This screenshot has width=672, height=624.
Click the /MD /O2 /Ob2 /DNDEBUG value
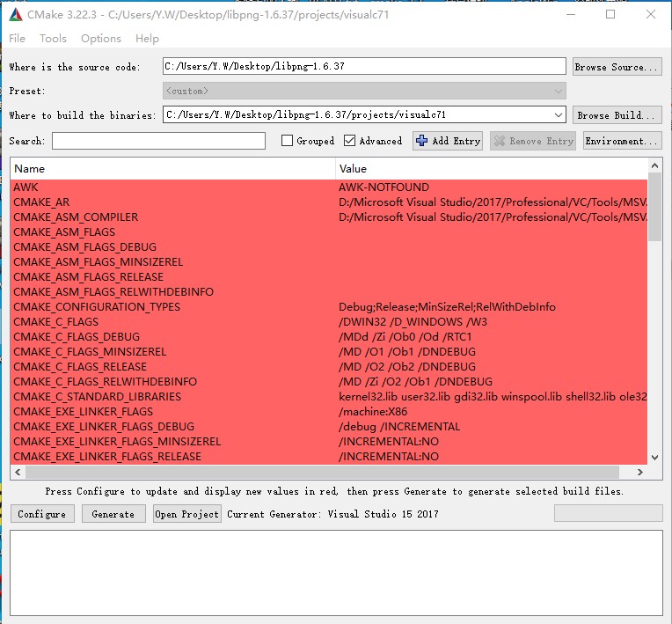pyautogui.click(x=407, y=367)
